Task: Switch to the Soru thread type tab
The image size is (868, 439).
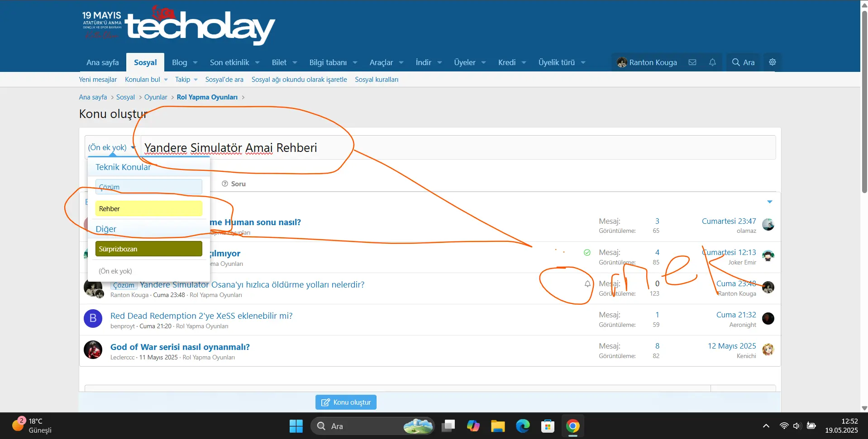Action: (234, 184)
